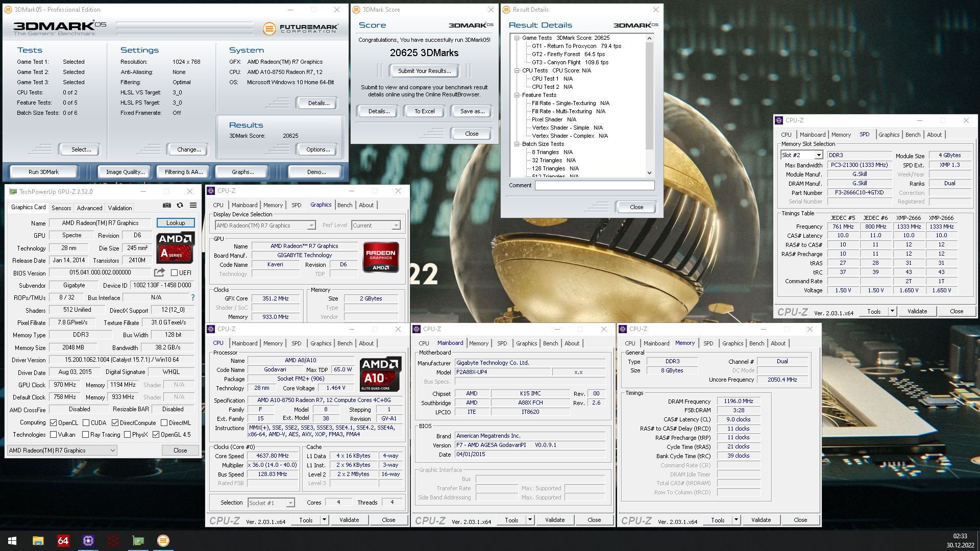This screenshot has width=980, height=551.
Task: Click Submit Your Results button
Action: [x=424, y=71]
